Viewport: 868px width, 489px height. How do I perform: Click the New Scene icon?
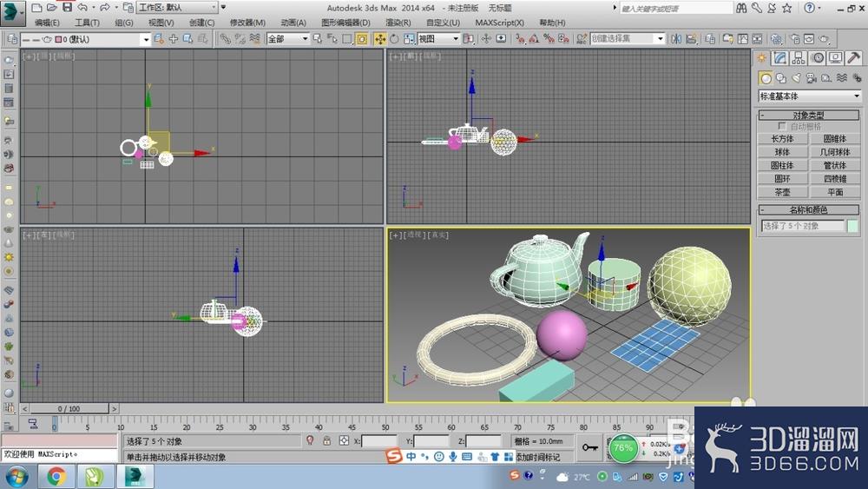[36, 7]
